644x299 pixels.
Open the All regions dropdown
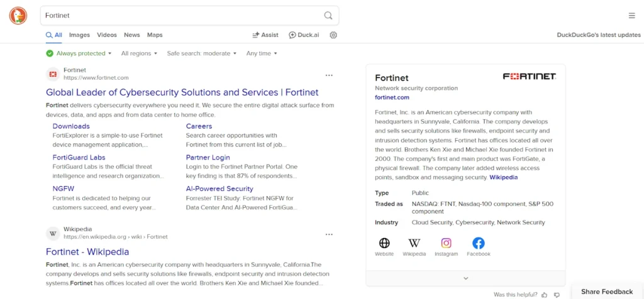tap(139, 53)
